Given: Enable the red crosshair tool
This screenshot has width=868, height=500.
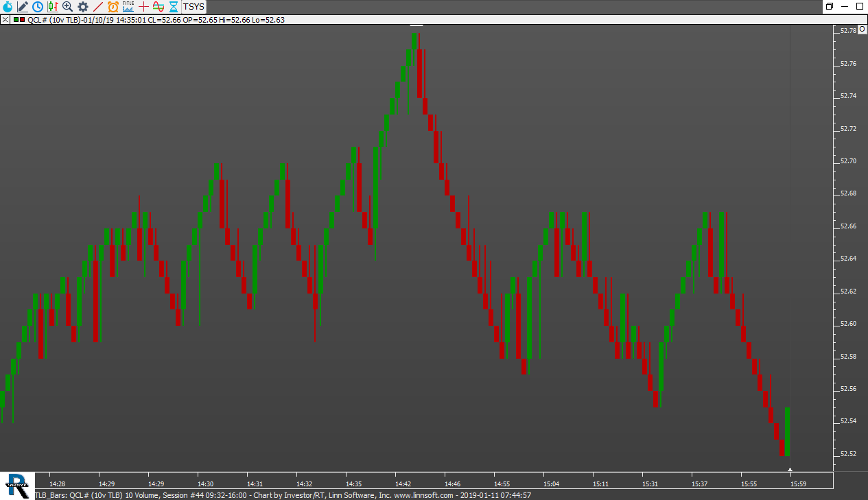Looking at the screenshot, I should point(143,7).
